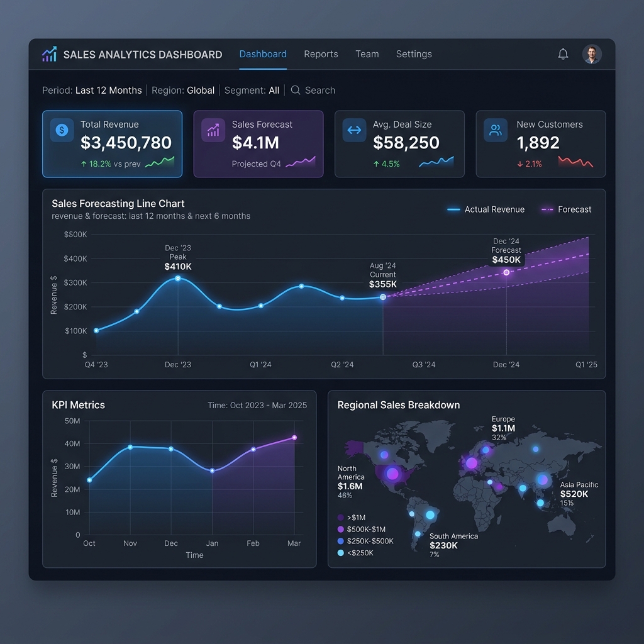Screen dimensions: 644x644
Task: Click the 'Regional Sales Breakdown' title
Action: point(398,405)
